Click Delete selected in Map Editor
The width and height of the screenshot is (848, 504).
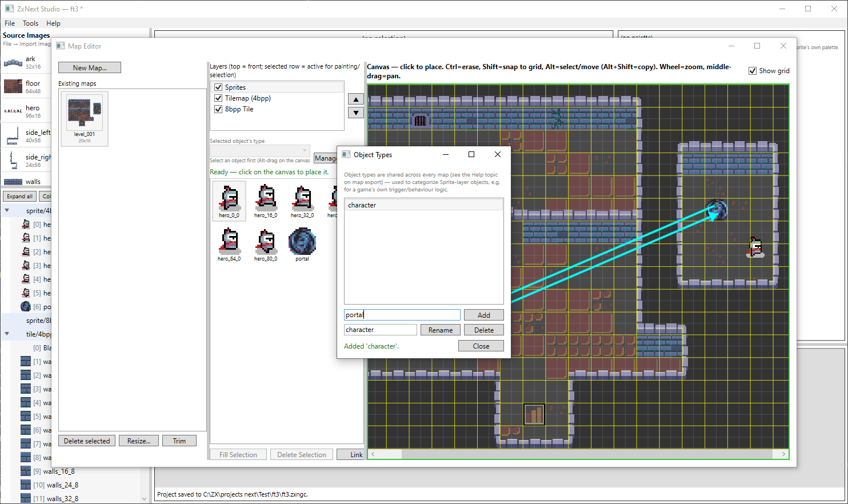coord(87,441)
